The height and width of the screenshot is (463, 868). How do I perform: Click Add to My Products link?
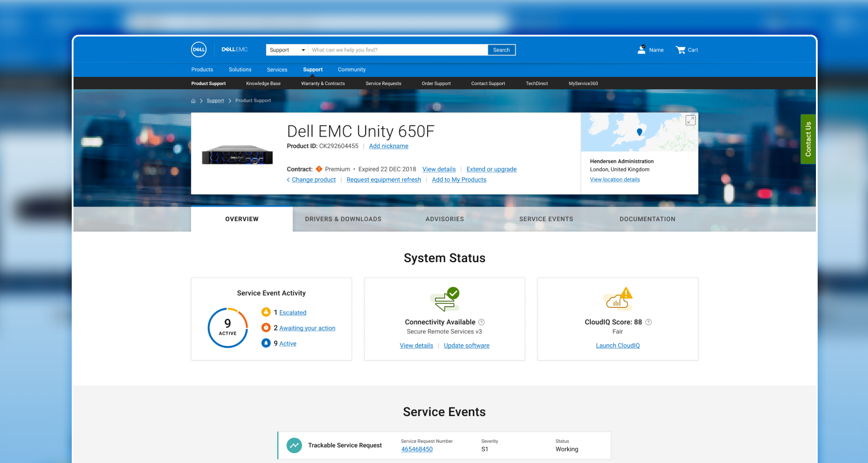459,179
